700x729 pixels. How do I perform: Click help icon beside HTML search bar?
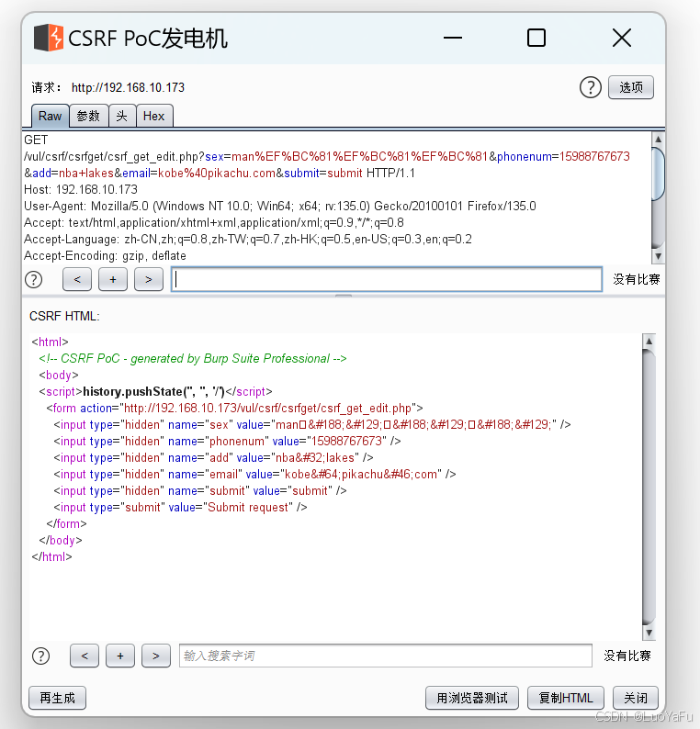[41, 656]
